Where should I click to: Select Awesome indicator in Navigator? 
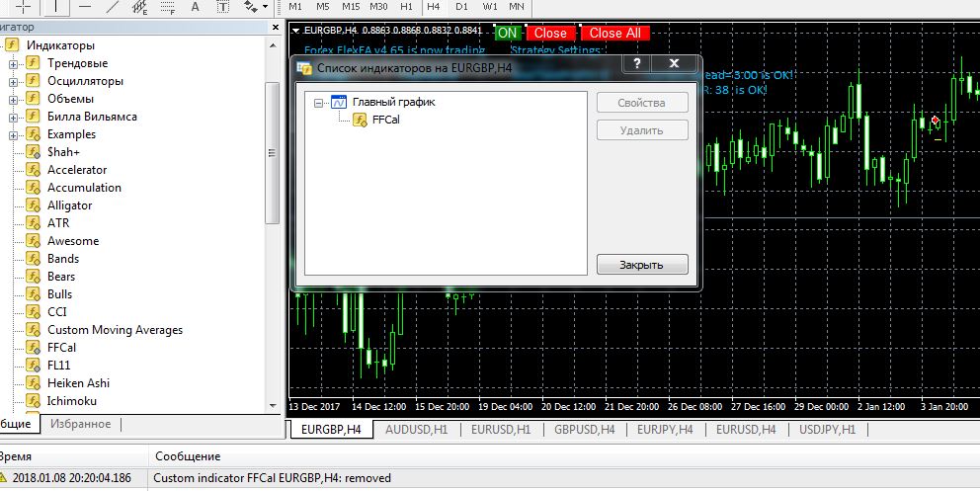pyautogui.click(x=72, y=241)
